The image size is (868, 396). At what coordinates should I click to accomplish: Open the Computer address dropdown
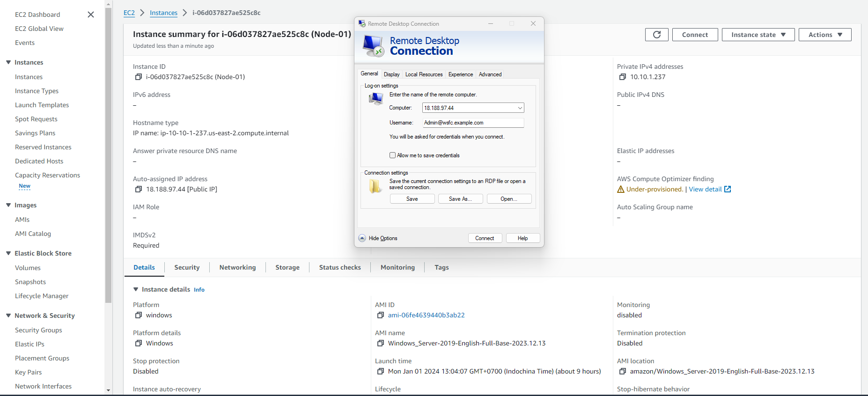point(520,108)
